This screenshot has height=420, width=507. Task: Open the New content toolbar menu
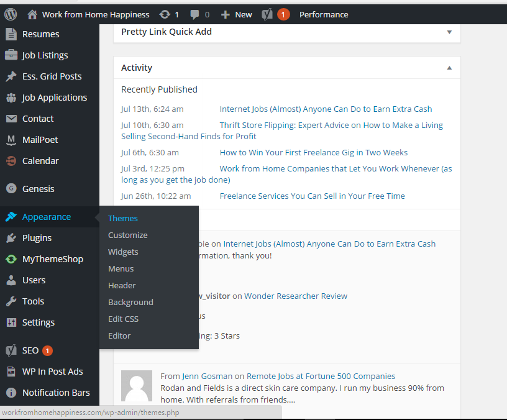pos(244,14)
